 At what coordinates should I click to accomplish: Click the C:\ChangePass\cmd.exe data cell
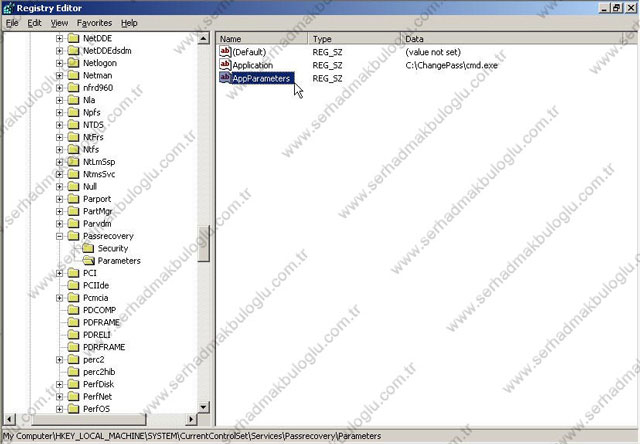pyautogui.click(x=451, y=65)
